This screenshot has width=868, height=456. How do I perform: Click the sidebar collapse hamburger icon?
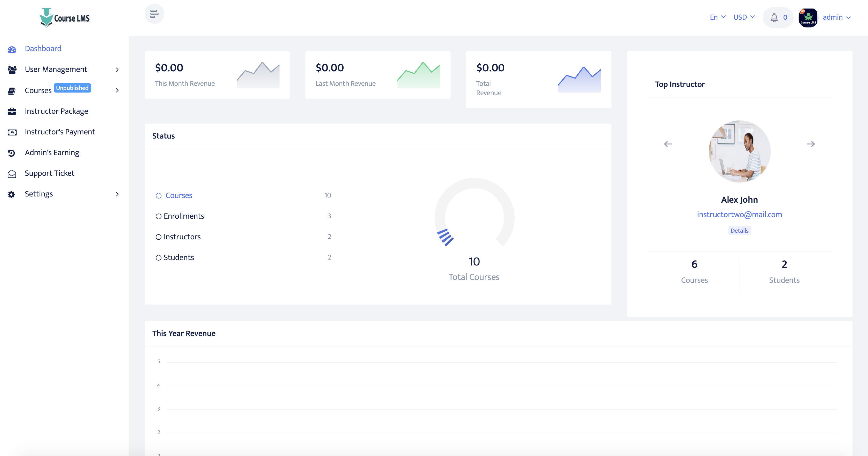pos(154,14)
